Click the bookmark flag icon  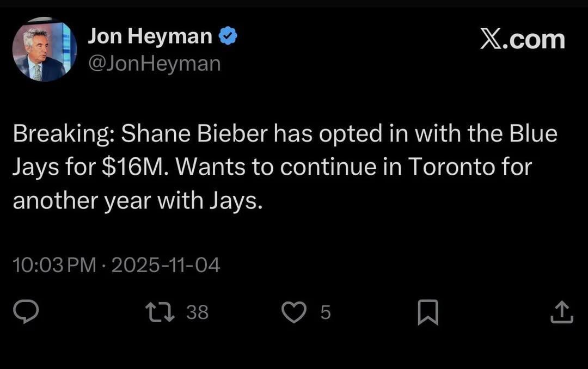pos(428,312)
